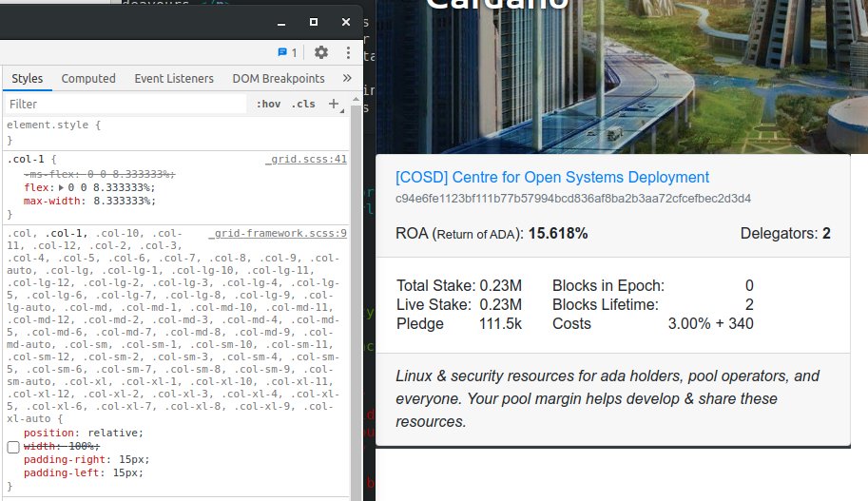The height and width of the screenshot is (501, 868).
Task: Click Blocks Lifetime label
Action: (606, 304)
